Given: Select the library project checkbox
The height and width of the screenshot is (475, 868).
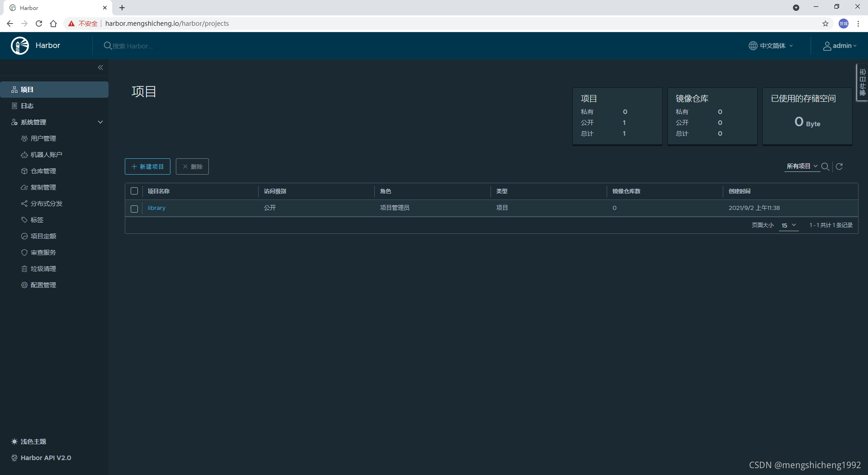Looking at the screenshot, I should [134, 209].
